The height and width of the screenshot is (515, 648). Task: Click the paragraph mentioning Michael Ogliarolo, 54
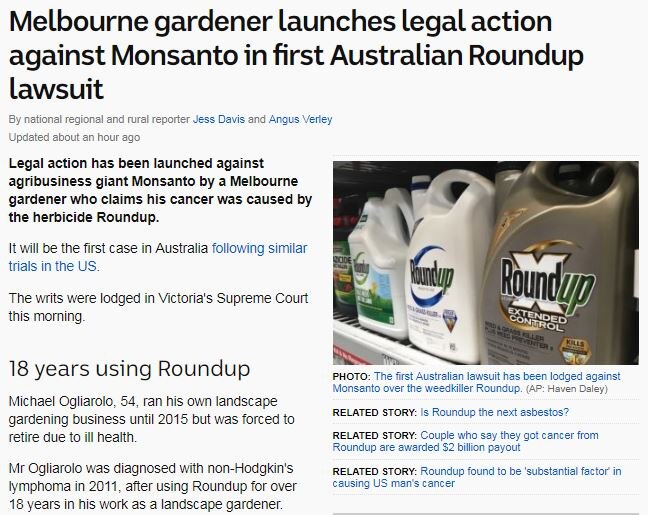tap(152, 419)
